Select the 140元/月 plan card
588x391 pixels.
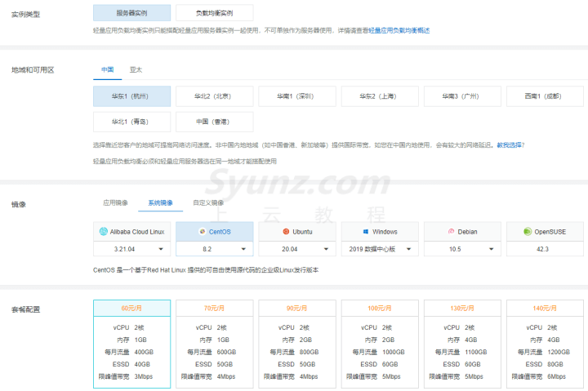click(546, 344)
